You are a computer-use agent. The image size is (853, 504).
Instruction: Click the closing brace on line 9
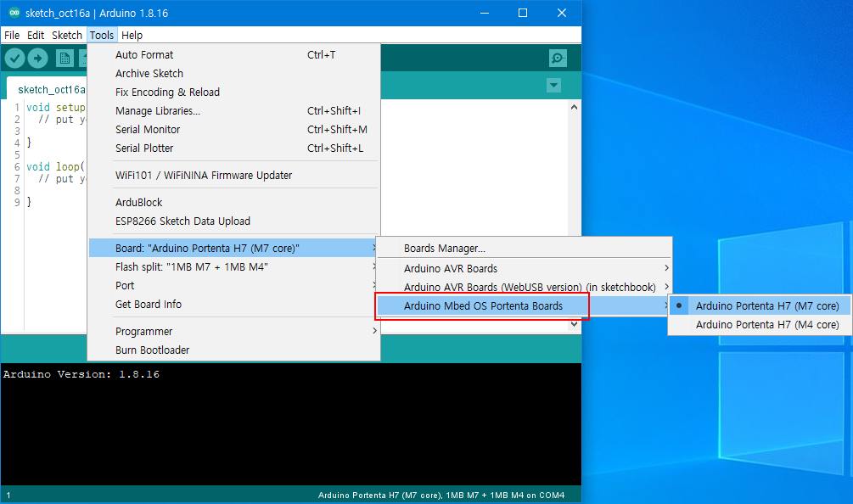coord(29,202)
